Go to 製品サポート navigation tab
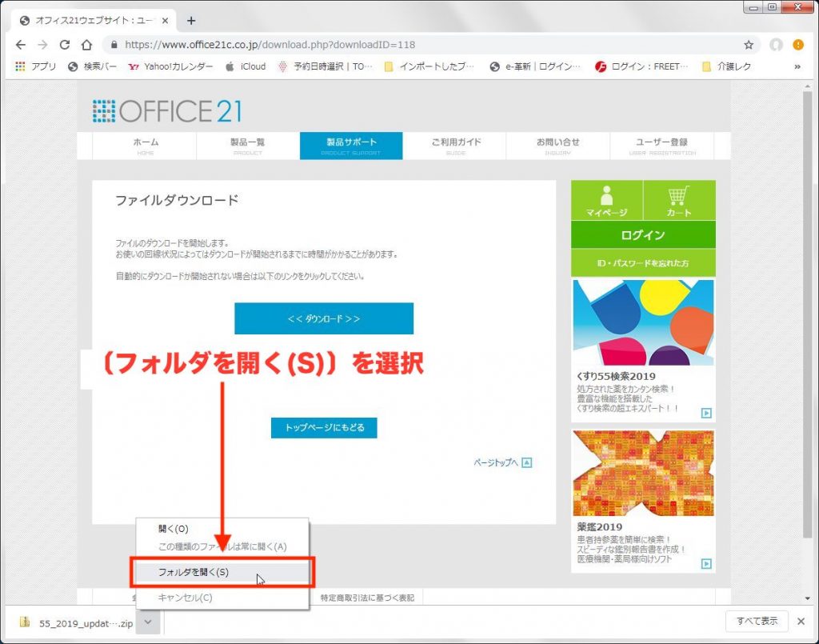819x644 pixels. click(x=351, y=146)
